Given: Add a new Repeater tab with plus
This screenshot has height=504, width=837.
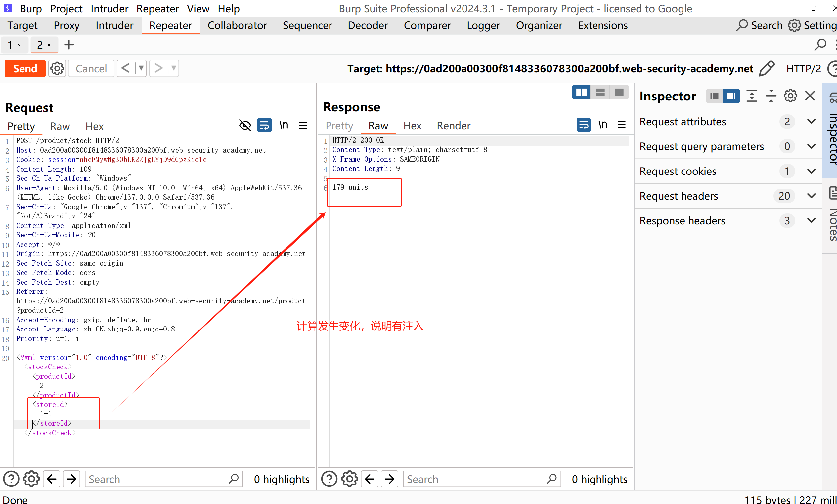Looking at the screenshot, I should click(x=69, y=45).
